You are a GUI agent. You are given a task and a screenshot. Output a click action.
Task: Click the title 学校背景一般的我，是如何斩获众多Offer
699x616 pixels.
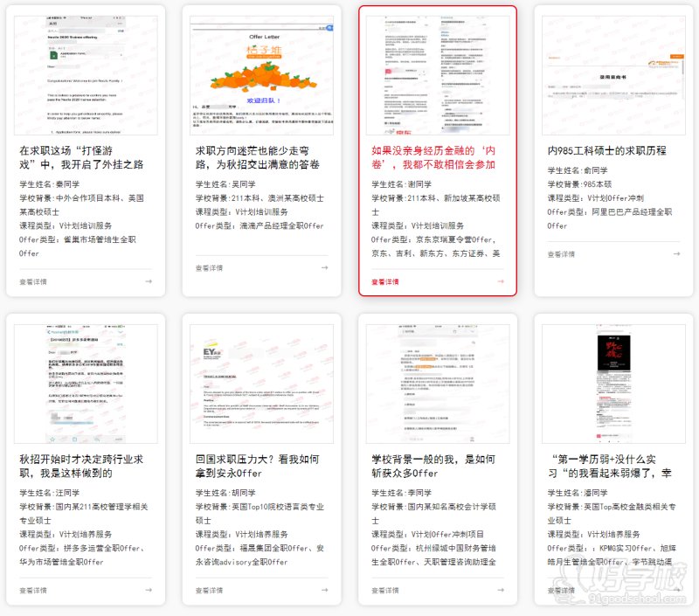click(x=434, y=466)
